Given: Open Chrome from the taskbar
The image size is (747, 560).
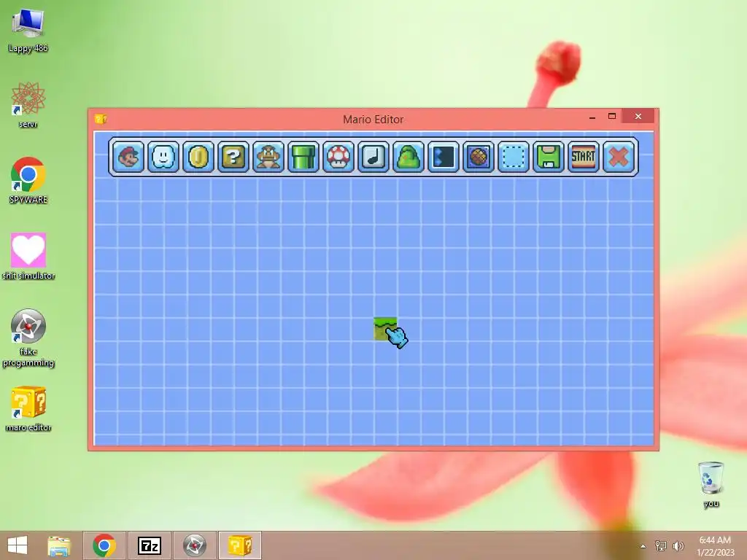Looking at the screenshot, I should [104, 545].
